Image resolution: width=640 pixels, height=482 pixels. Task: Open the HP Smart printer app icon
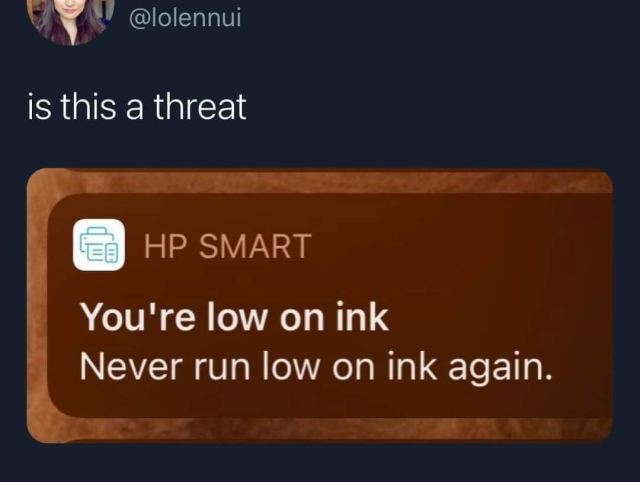click(x=99, y=245)
